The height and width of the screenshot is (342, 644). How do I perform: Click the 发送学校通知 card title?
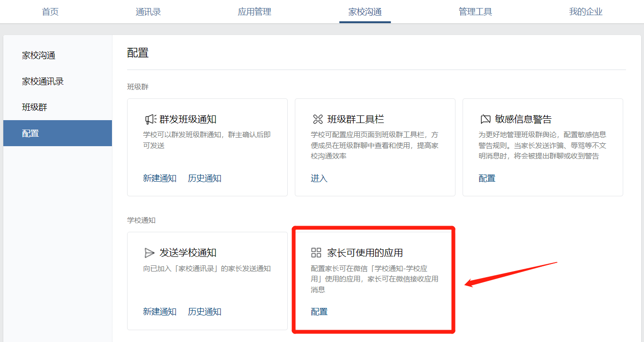tap(188, 253)
